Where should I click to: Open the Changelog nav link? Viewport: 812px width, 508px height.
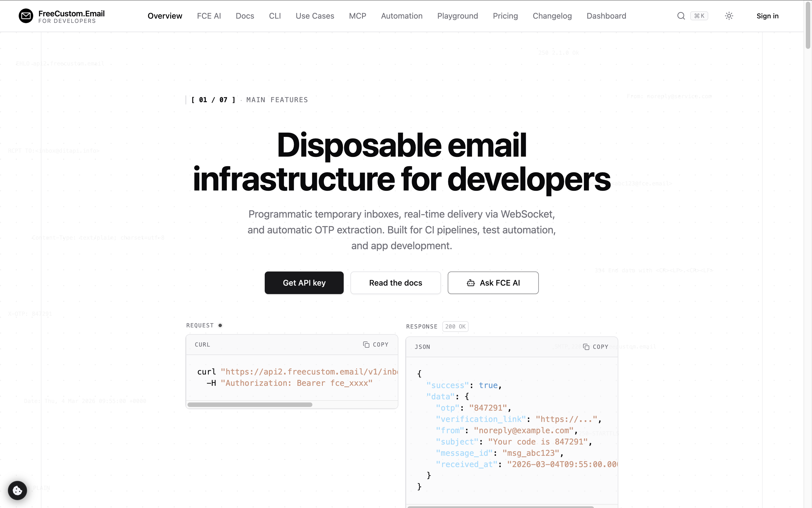(x=552, y=16)
